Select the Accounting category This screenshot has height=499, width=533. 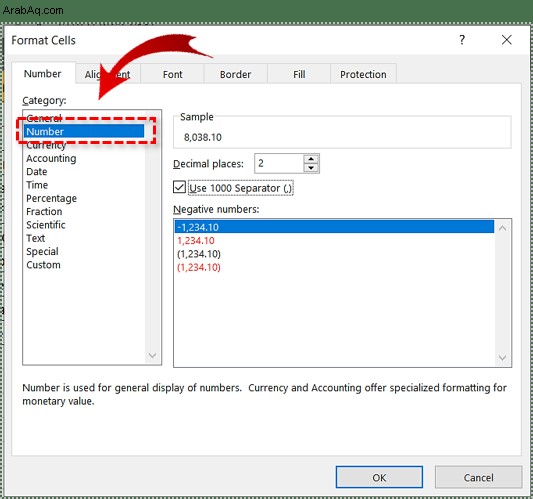51,158
